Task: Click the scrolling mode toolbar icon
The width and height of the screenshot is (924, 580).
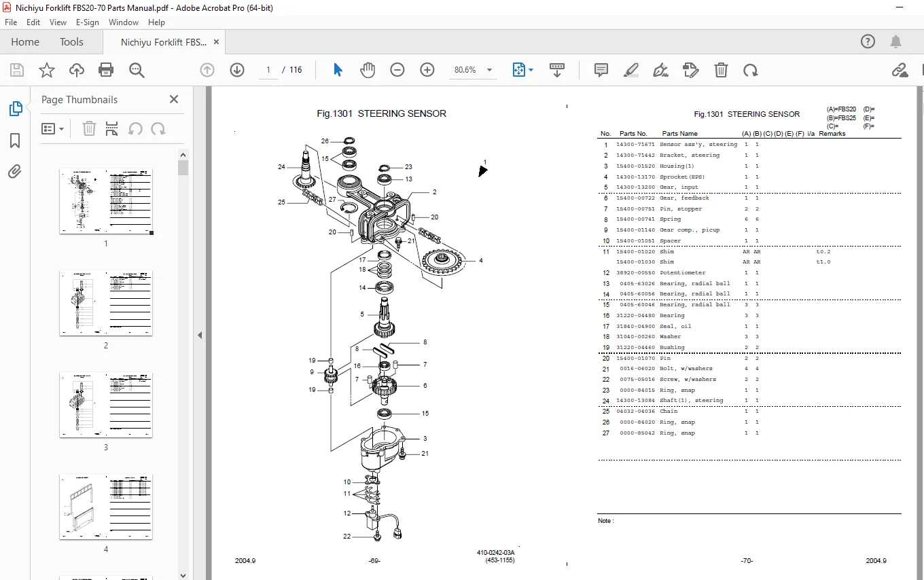Action: pyautogui.click(x=557, y=70)
